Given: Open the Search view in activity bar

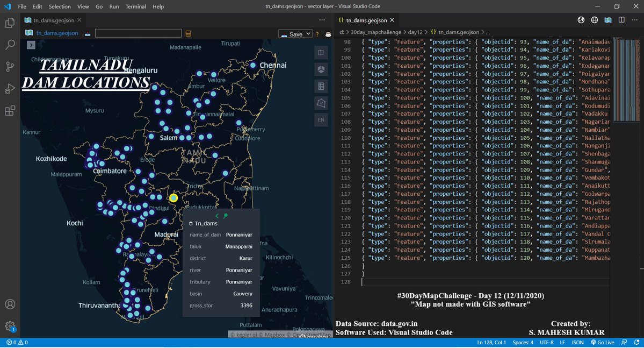Looking at the screenshot, I should pos(10,45).
